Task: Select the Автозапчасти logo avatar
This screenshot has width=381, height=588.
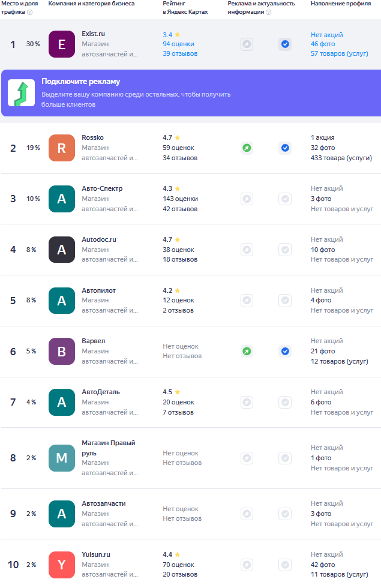Action: (x=62, y=514)
